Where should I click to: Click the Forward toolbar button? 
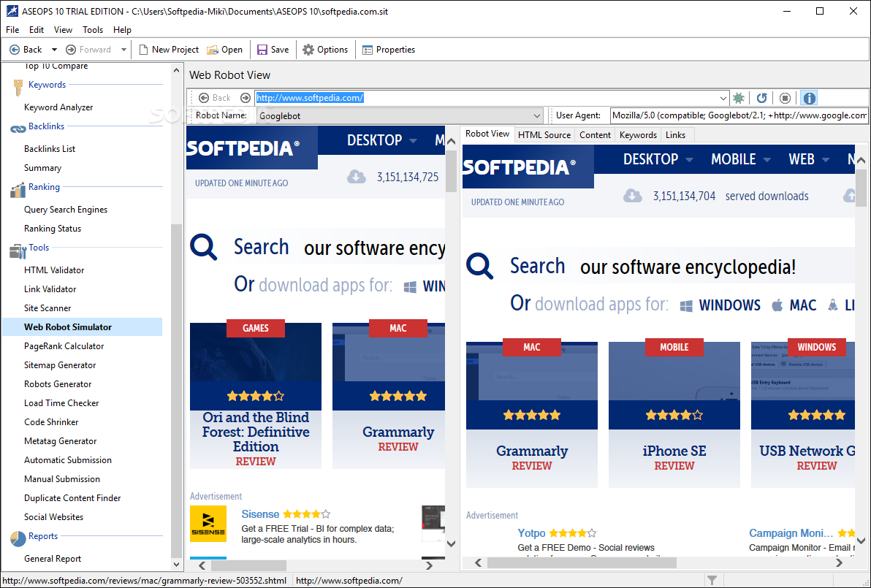89,50
